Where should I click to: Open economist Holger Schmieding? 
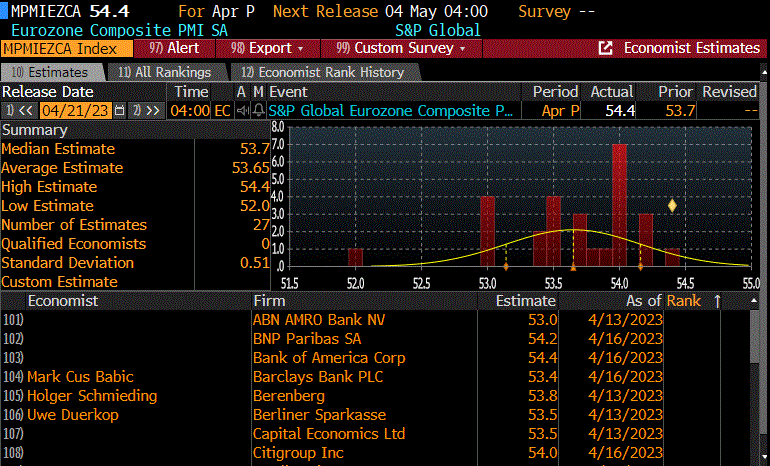(92, 396)
